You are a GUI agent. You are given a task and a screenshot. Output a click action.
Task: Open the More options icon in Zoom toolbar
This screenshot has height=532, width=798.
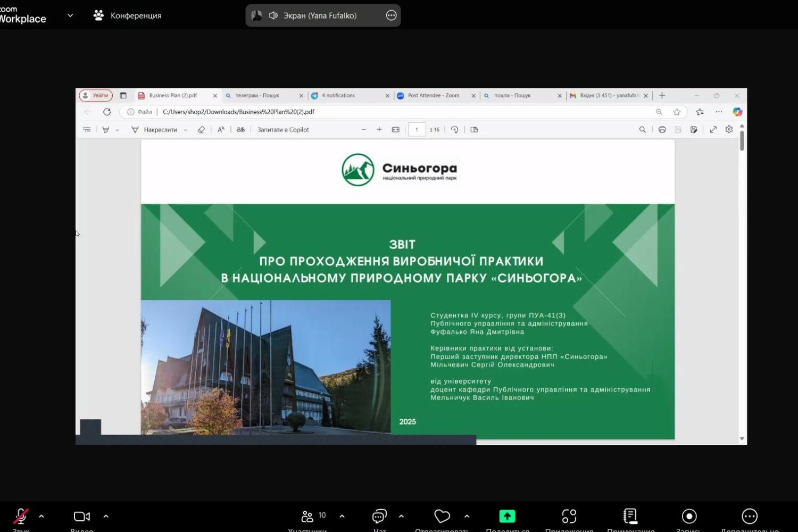[750, 517]
